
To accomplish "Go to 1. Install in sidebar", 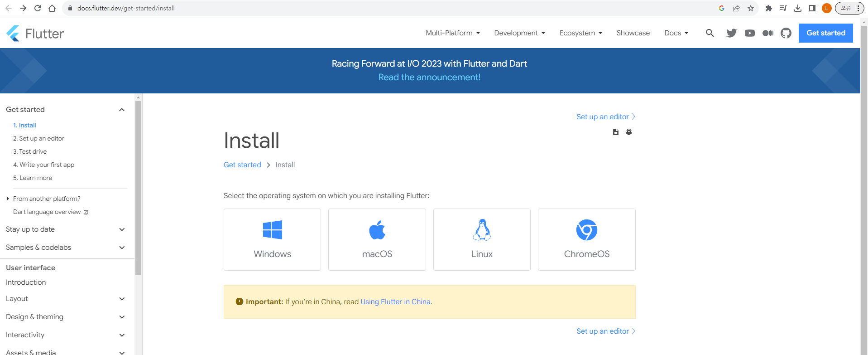I will [24, 125].
